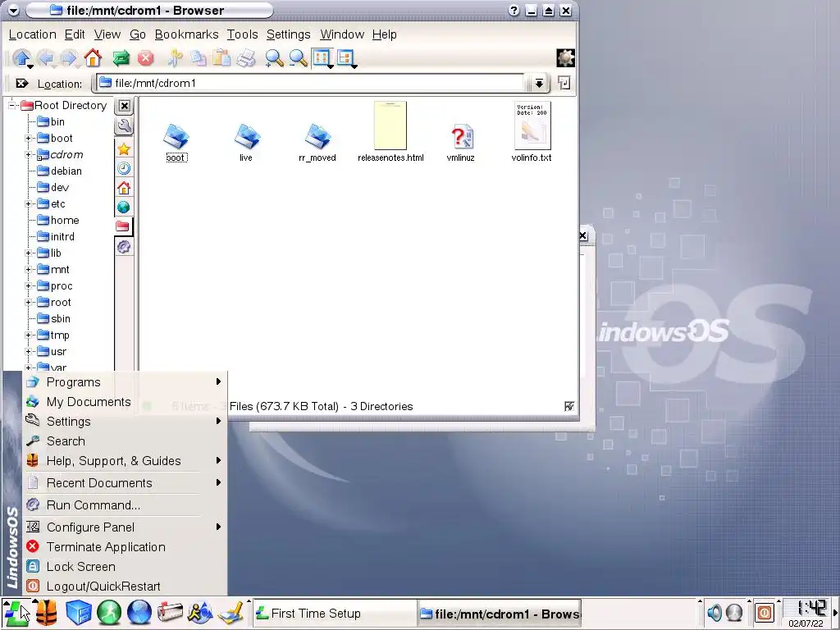
Task: Open Home directory via house toolbar icon
Action: [x=93, y=58]
